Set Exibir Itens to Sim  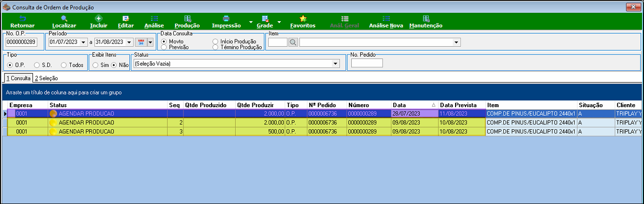coord(95,65)
